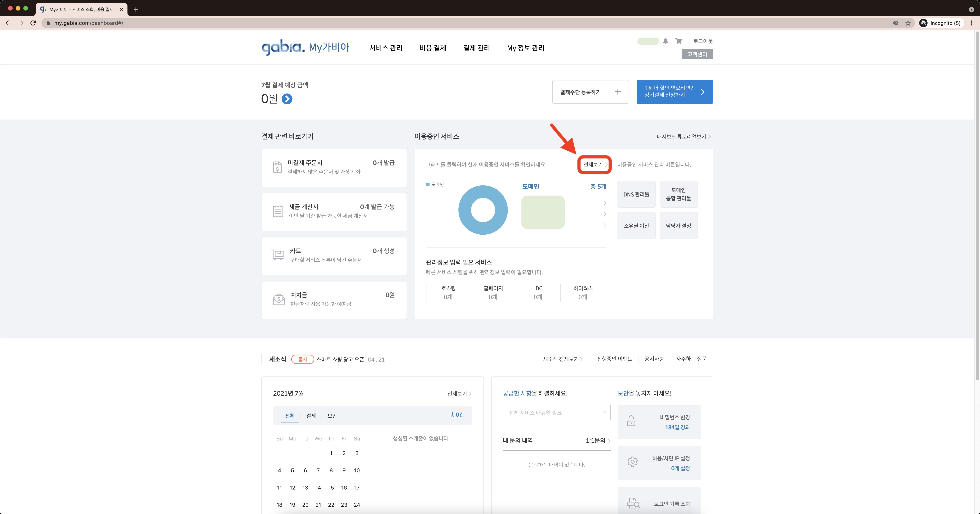Bookmark this page with star icon

[x=908, y=23]
